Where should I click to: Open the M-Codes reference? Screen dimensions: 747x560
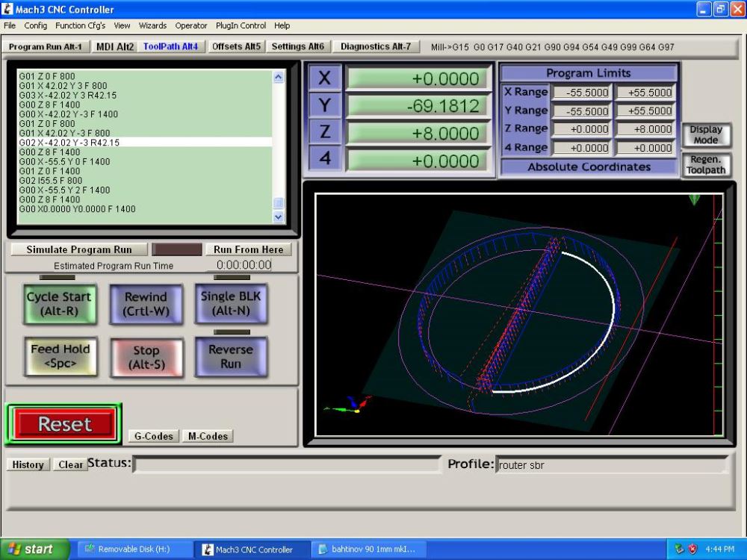pyautogui.click(x=208, y=436)
